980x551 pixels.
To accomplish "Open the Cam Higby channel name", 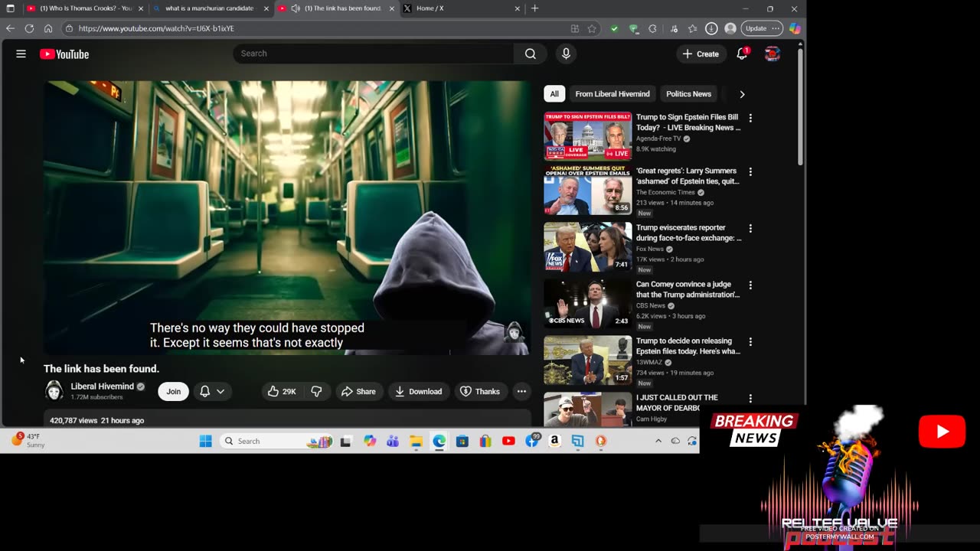I will coord(653,419).
